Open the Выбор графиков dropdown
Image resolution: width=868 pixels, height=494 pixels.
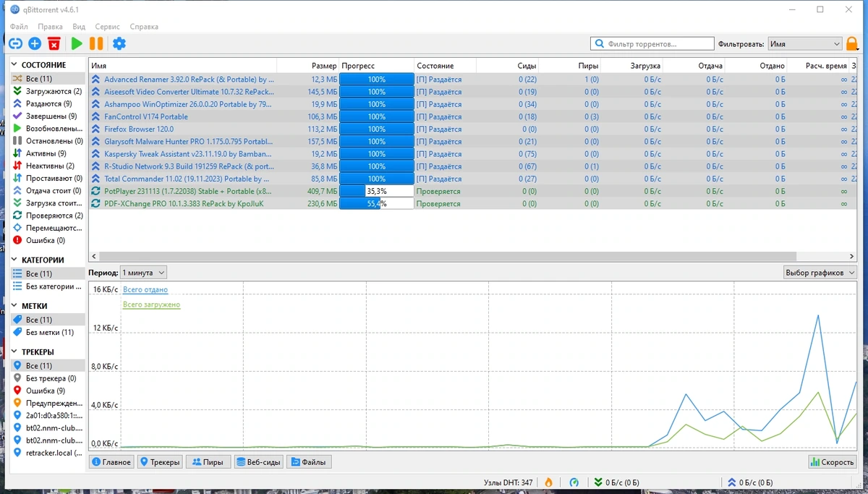click(x=820, y=273)
